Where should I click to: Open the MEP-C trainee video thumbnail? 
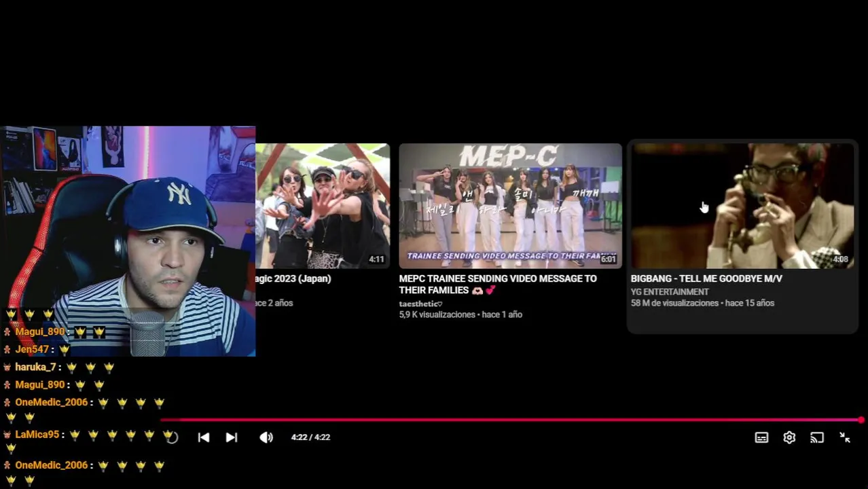click(510, 206)
